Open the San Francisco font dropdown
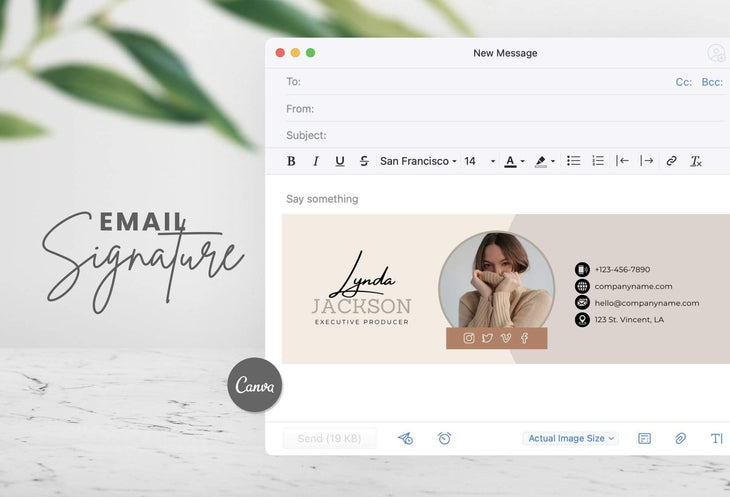730x497 pixels. [418, 161]
